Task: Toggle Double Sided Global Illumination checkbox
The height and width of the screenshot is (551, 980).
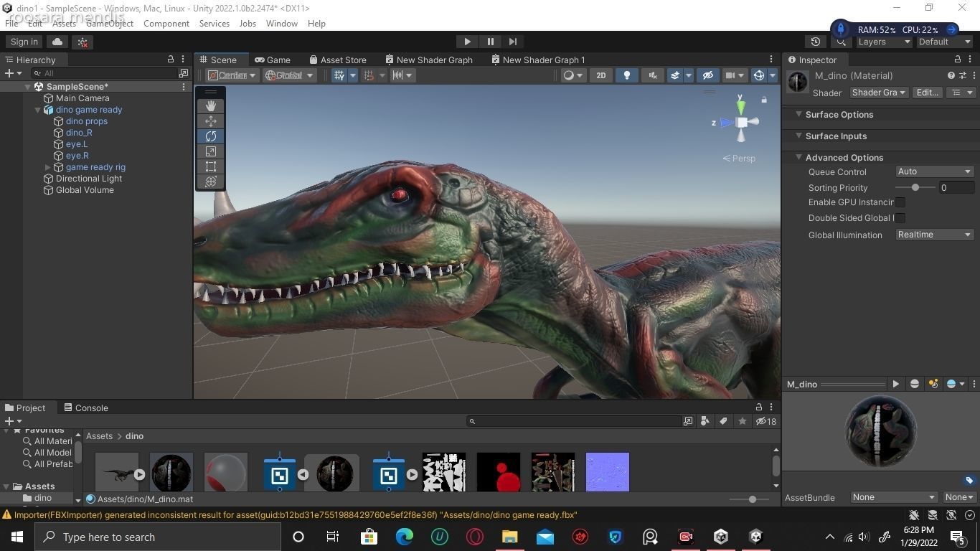Action: 900,218
